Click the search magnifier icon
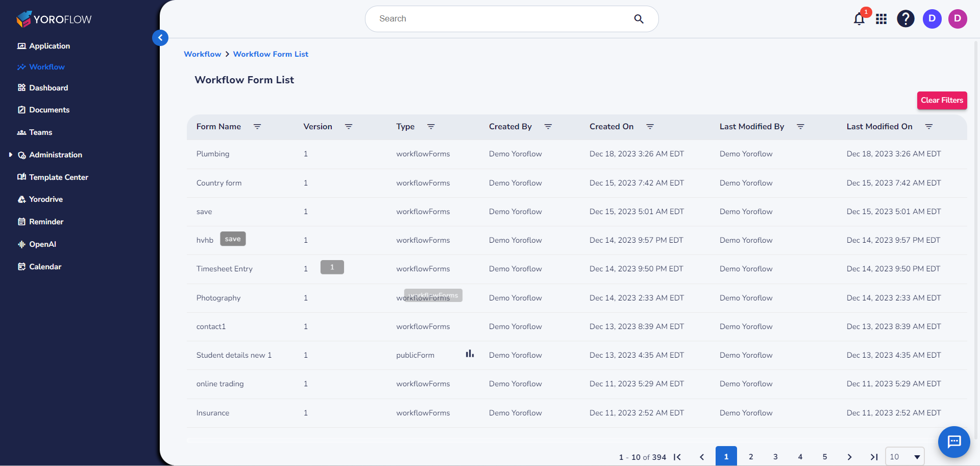This screenshot has width=980, height=466. pyautogui.click(x=639, y=18)
